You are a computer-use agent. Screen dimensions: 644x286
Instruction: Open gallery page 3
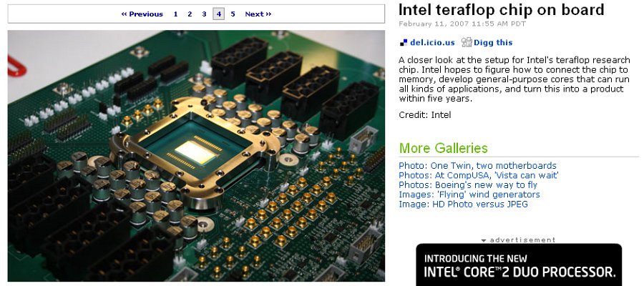pos(204,14)
